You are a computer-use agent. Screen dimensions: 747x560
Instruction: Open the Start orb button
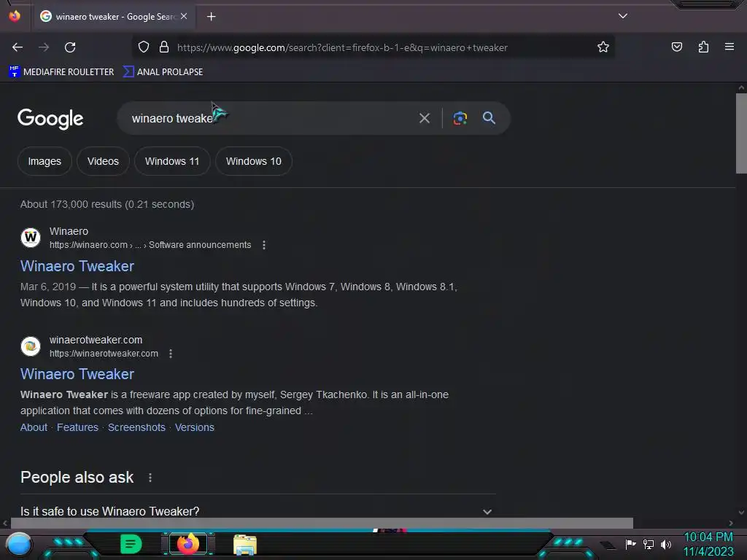coord(19,544)
